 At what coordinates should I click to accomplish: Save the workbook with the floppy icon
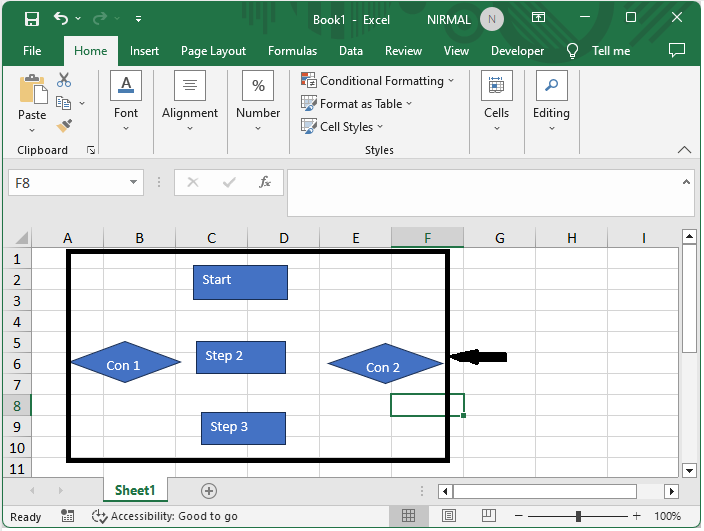click(31, 19)
